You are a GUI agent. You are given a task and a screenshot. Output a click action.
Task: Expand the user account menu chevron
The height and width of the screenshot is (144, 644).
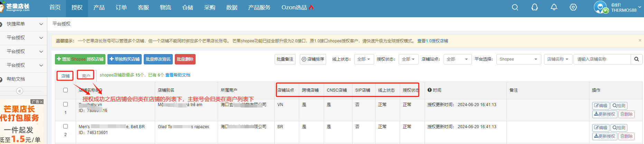click(640, 7)
